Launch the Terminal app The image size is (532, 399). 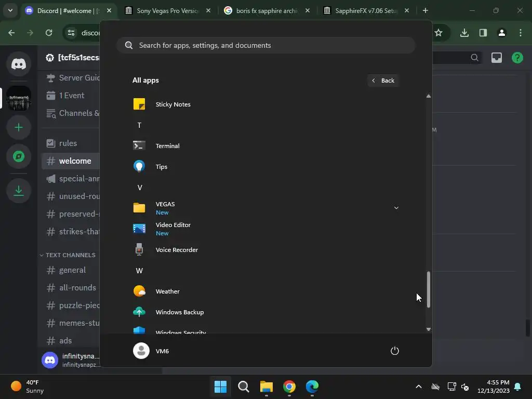[x=265, y=146]
